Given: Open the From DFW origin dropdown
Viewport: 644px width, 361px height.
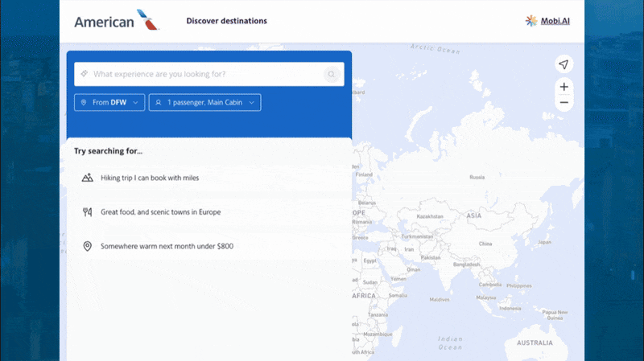Looking at the screenshot, I should tap(109, 103).
